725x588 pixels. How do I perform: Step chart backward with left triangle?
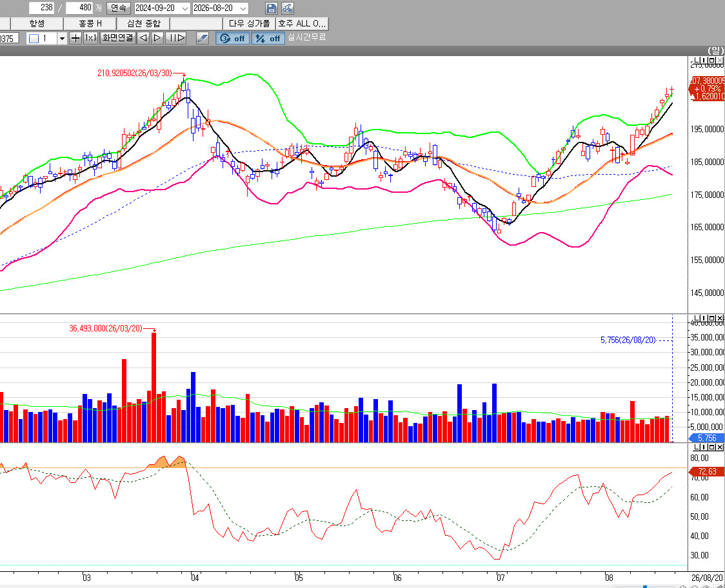pyautogui.click(x=144, y=38)
